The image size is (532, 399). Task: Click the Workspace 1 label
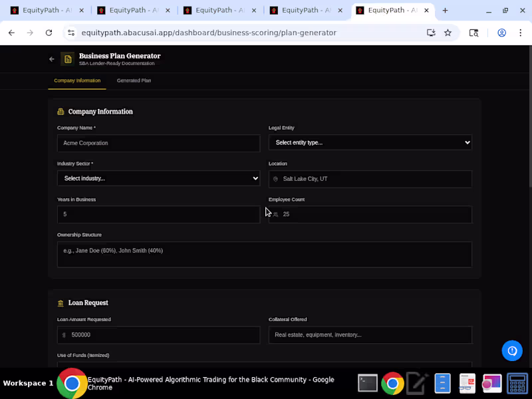pyautogui.click(x=28, y=384)
